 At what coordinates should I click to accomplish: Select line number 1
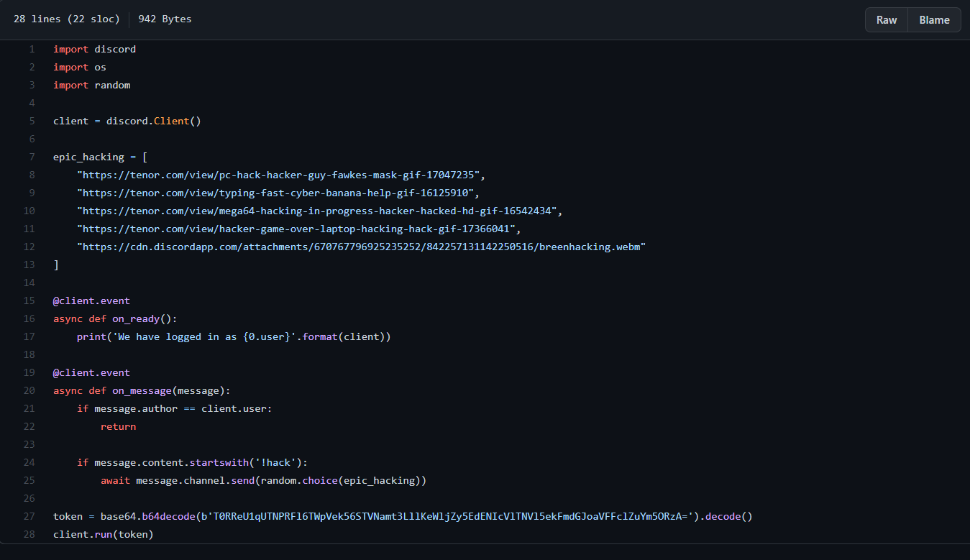32,49
